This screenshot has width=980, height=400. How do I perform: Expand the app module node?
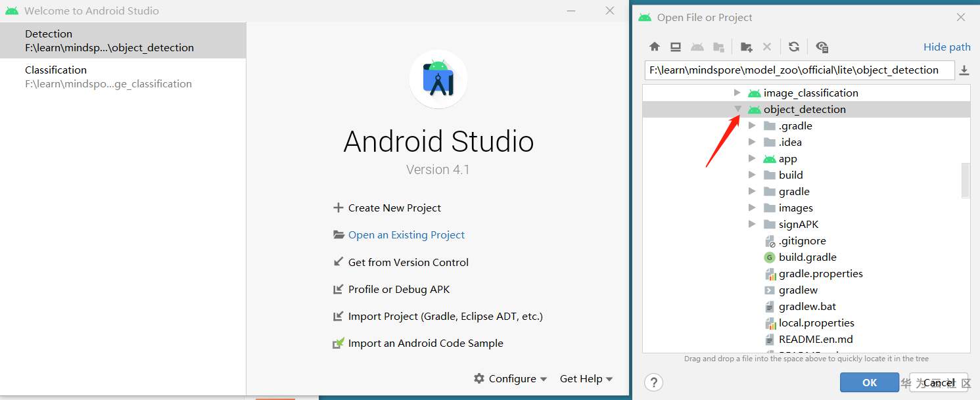tap(753, 159)
